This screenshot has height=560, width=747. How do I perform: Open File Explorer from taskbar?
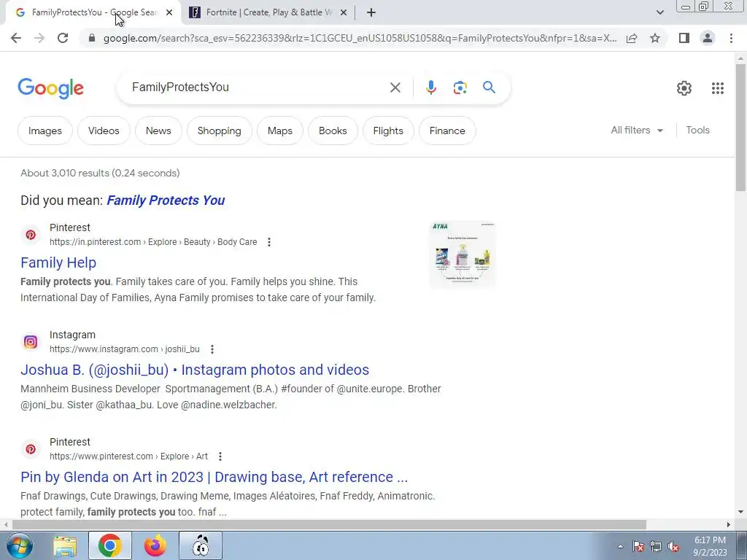coord(65,545)
